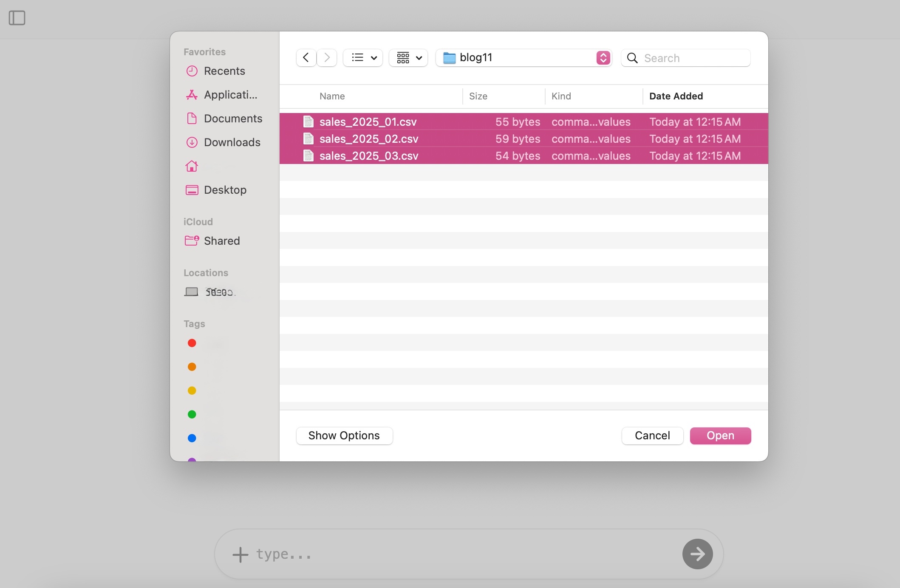
Task: Open Downloads in the sidebar
Action: [x=224, y=142]
